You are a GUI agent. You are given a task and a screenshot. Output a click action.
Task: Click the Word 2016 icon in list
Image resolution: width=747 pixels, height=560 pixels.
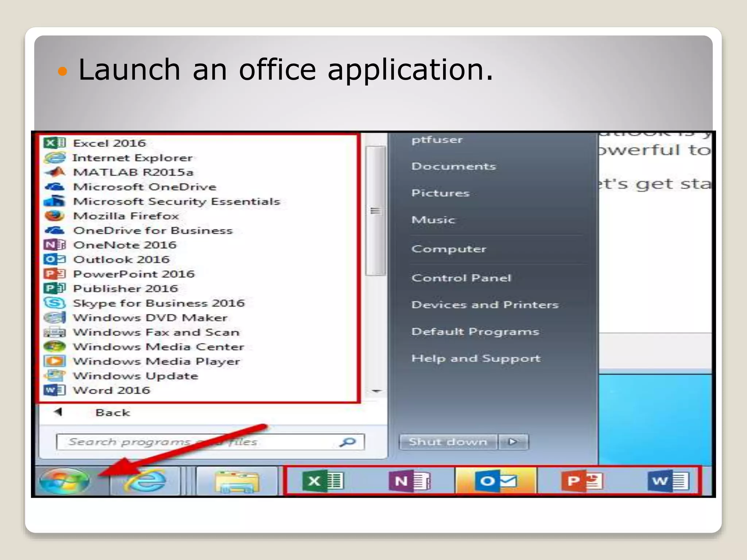pos(55,390)
